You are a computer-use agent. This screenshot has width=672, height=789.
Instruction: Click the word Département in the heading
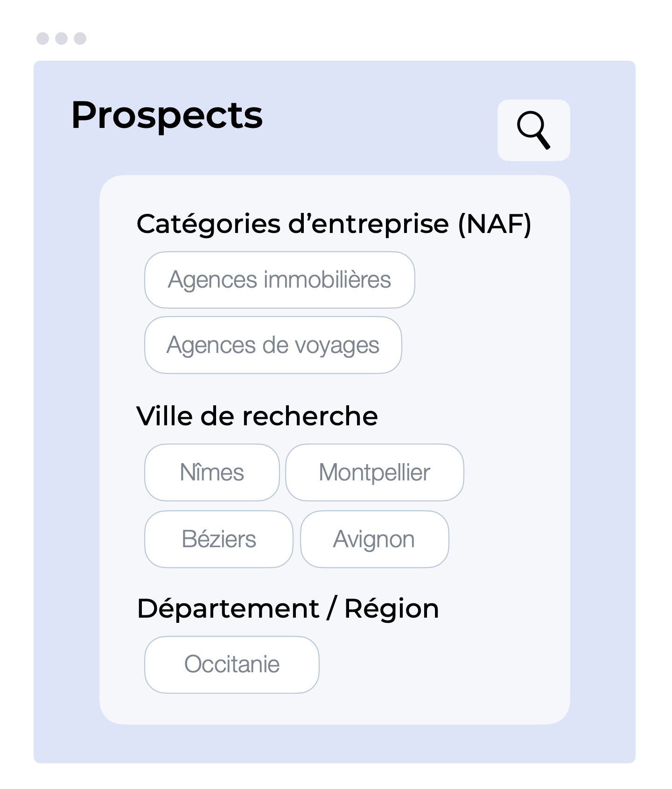pyautogui.click(x=228, y=609)
